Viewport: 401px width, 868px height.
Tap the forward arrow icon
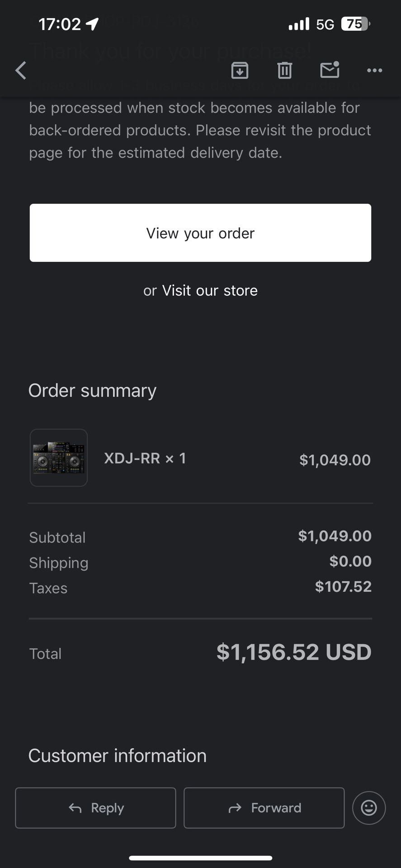click(x=235, y=808)
